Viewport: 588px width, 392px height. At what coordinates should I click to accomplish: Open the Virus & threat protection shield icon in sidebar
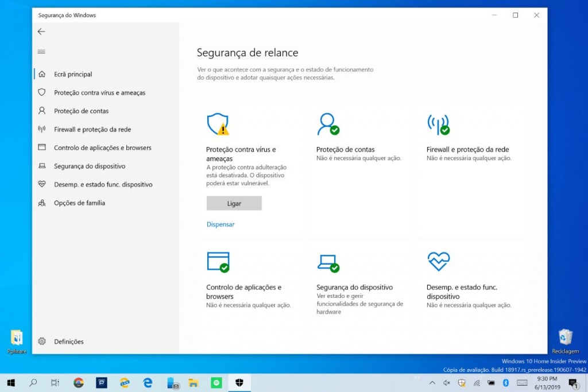41,92
